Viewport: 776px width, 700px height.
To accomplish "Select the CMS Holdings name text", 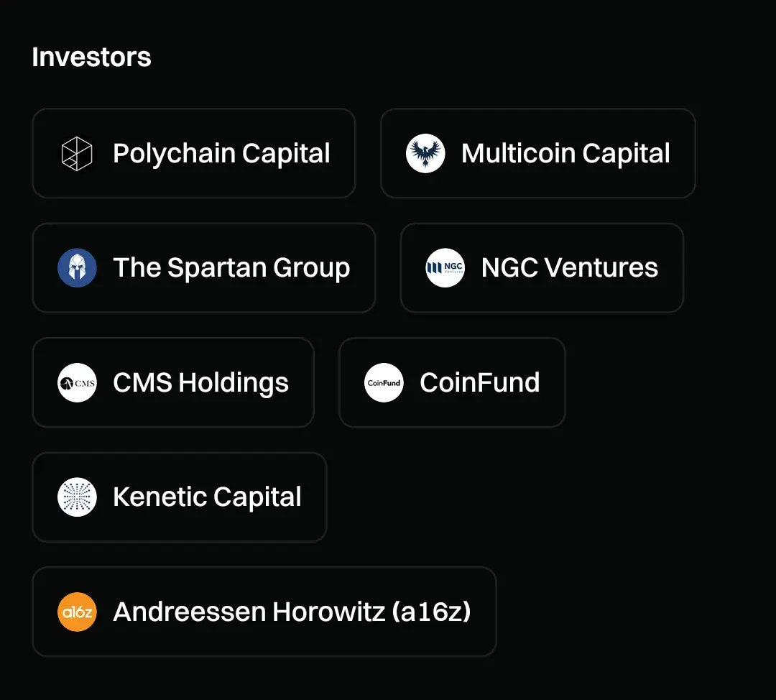I will 200,382.
